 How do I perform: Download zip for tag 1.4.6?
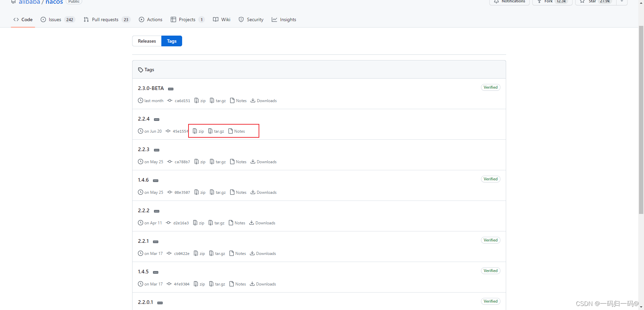(x=200, y=192)
